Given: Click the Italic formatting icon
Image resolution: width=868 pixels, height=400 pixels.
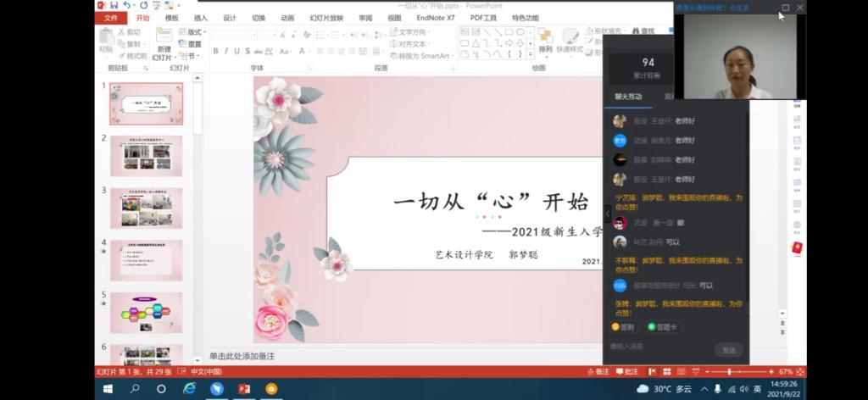Looking at the screenshot, I should point(225,51).
